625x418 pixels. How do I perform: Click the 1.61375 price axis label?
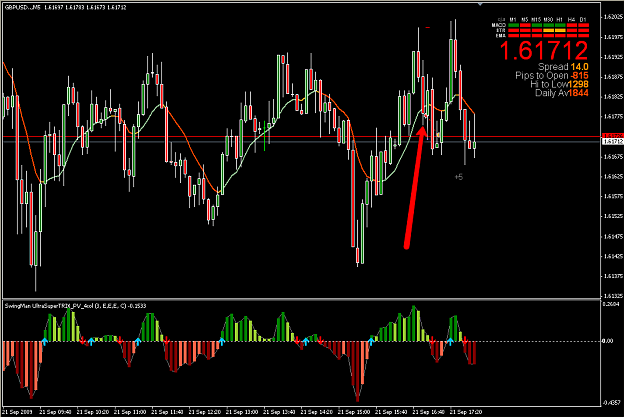[613, 276]
